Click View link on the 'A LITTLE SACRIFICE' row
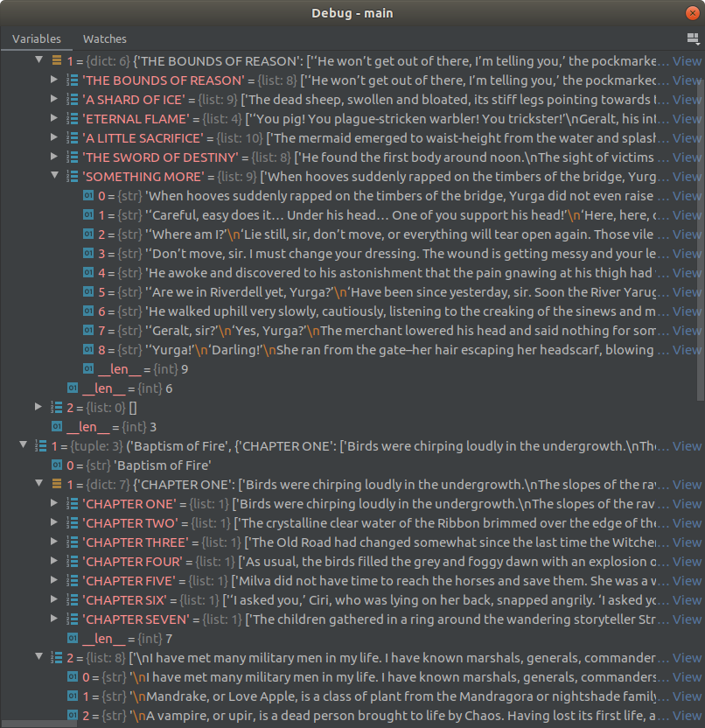The image size is (705, 728). (687, 138)
